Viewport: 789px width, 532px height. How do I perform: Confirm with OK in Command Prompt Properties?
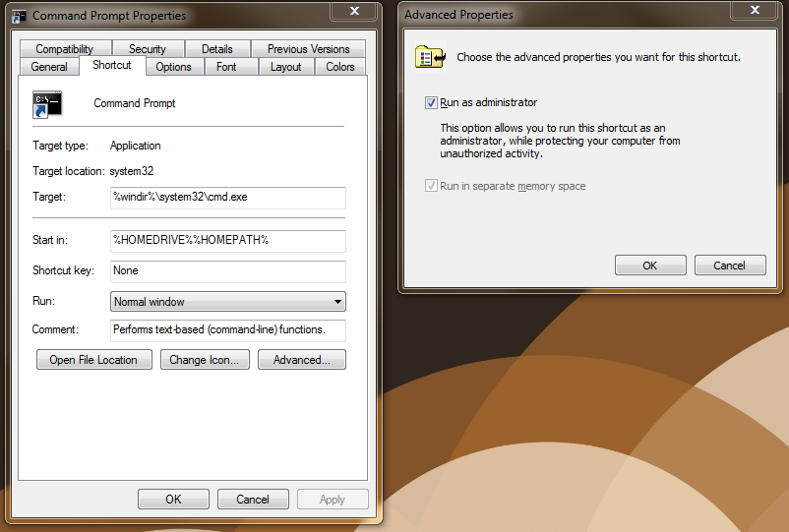click(x=173, y=499)
